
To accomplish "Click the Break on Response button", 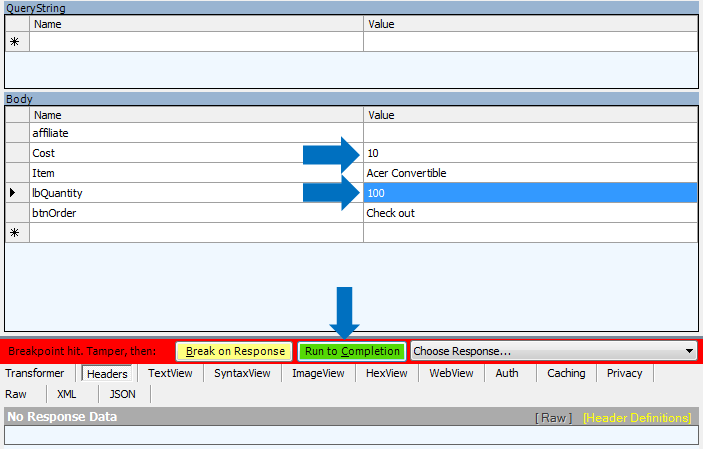I will coord(234,352).
